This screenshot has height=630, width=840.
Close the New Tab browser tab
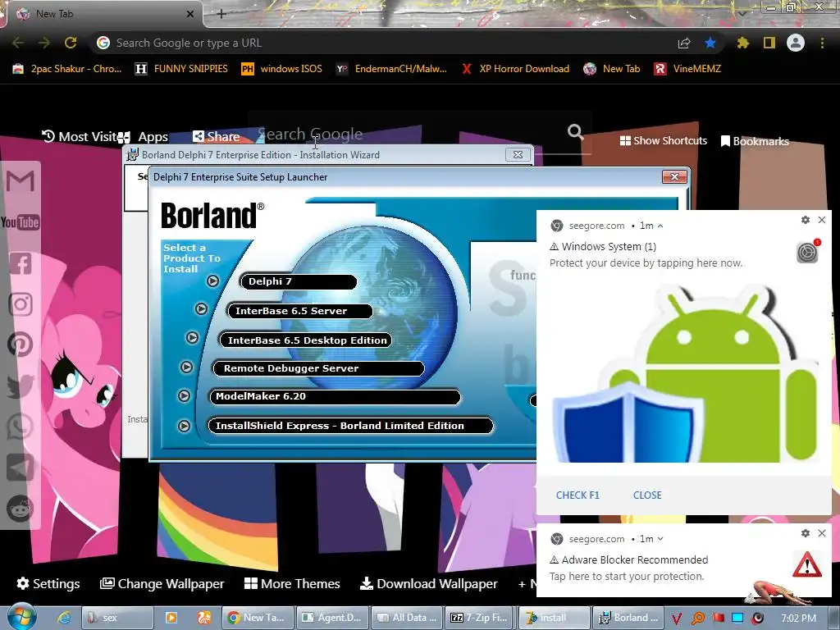coord(190,14)
